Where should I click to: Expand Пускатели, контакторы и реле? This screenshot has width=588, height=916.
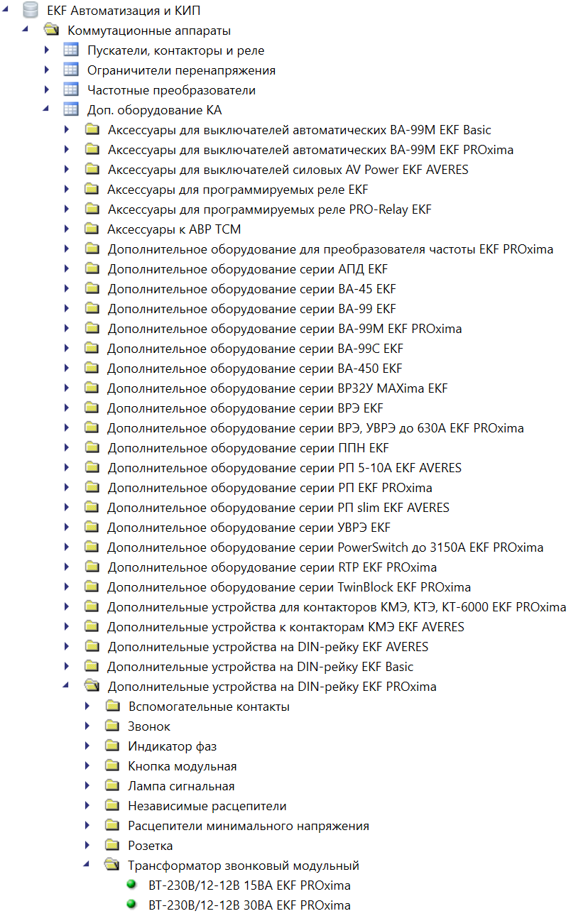[x=47, y=50]
